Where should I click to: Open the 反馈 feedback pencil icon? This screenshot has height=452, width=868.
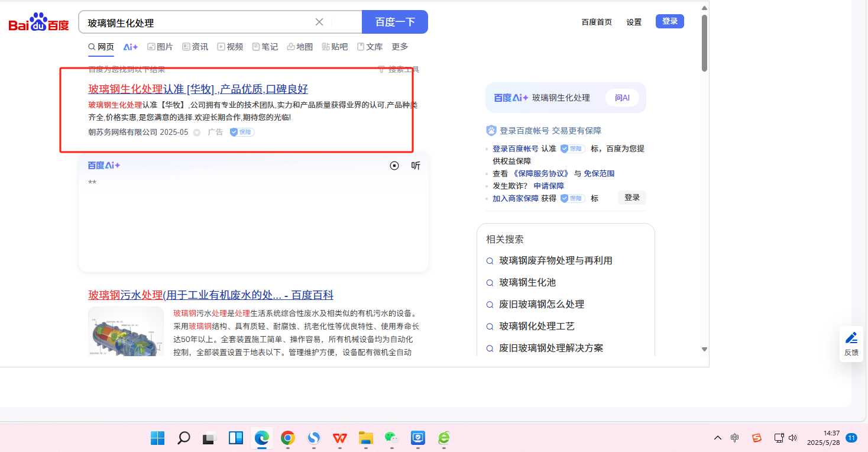(851, 344)
